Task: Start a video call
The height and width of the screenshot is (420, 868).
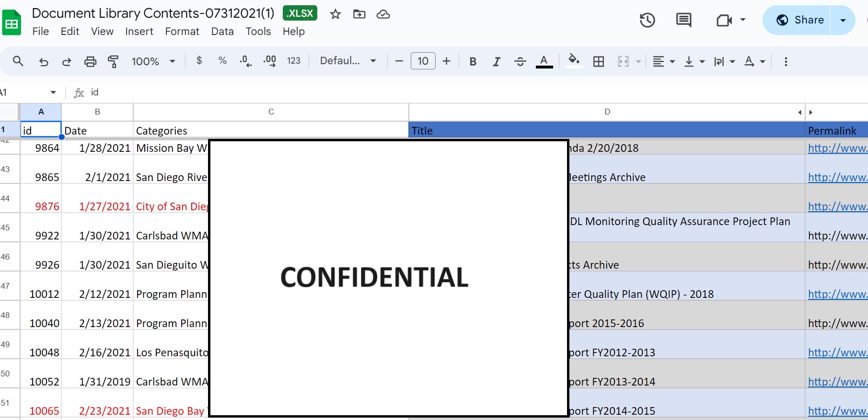Action: pos(724,20)
